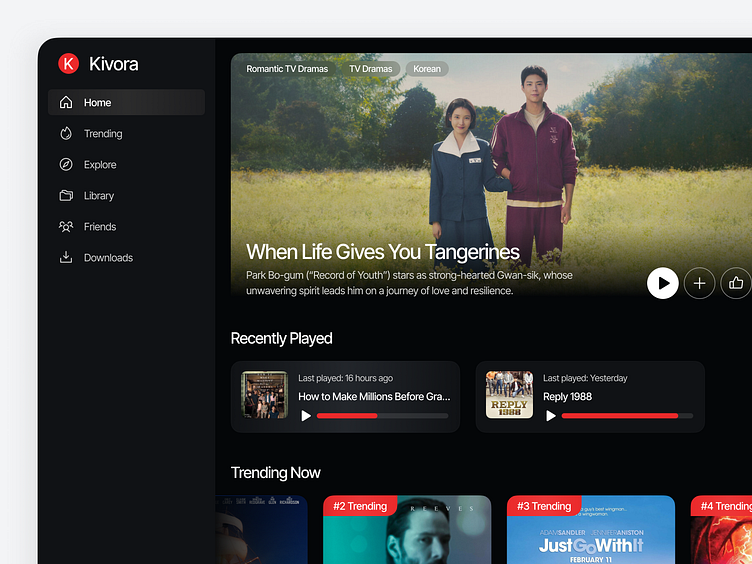Select the Romantic TV Dramas tag
This screenshot has width=752, height=564.
click(x=287, y=69)
